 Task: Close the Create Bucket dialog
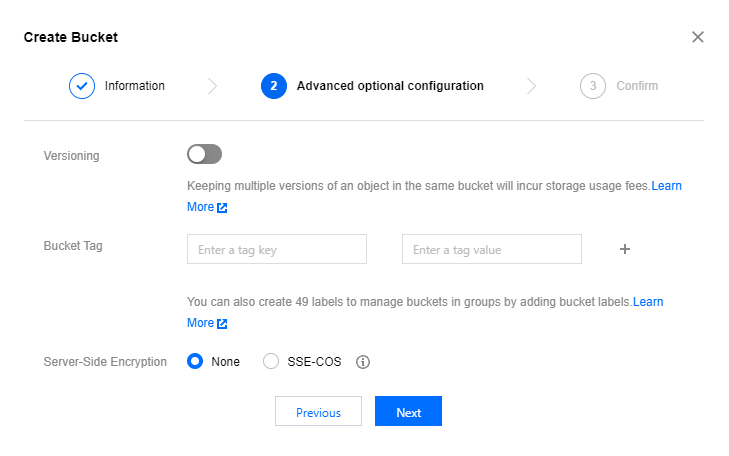[x=698, y=37]
